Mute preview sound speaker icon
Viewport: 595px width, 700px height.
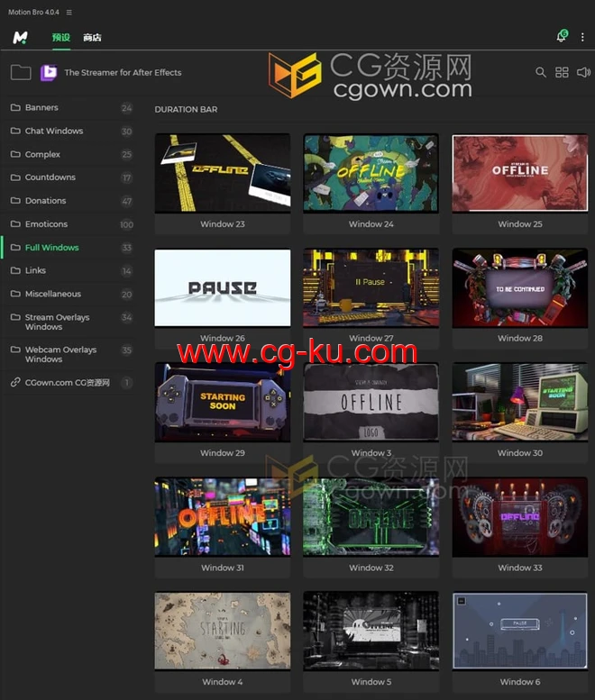pos(583,72)
